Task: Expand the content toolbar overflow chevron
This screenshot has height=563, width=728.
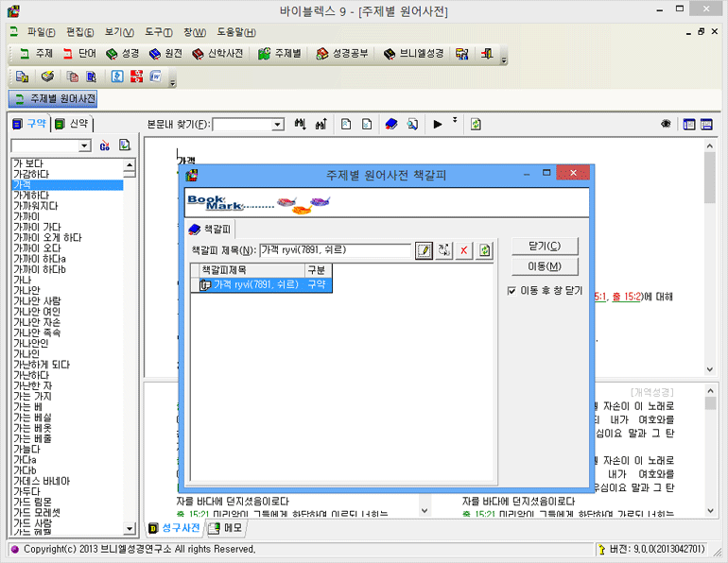Action: (455, 120)
